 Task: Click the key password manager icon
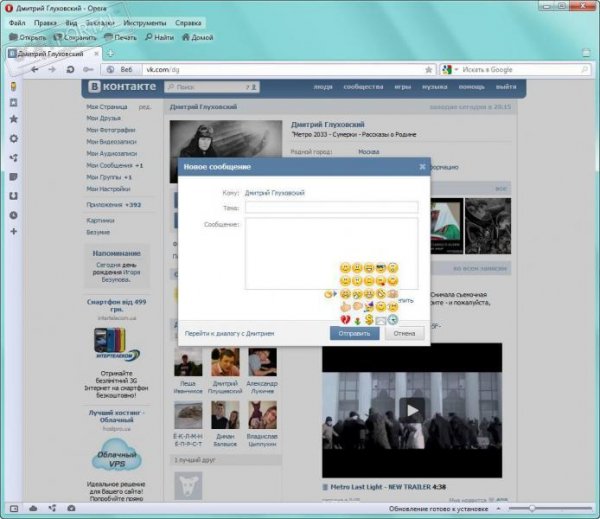(x=88, y=70)
